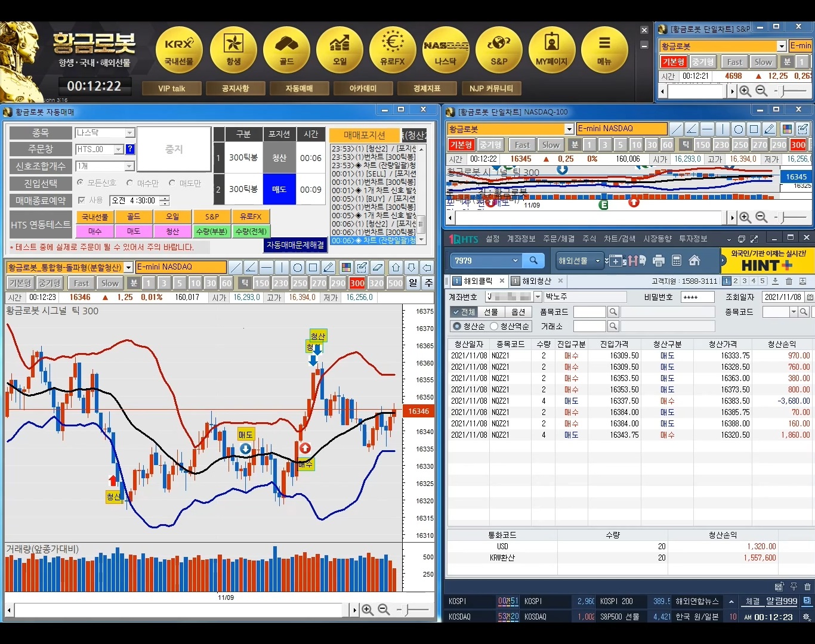Expand 계좌번호 account dropdown

538,296
